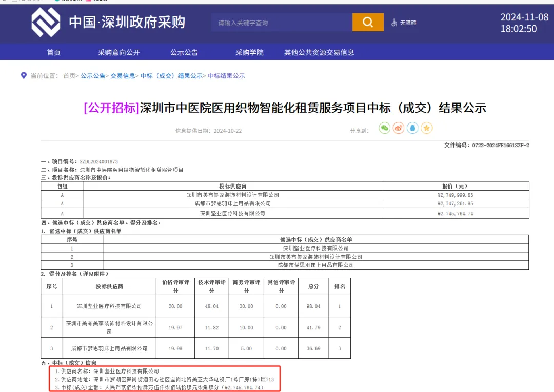Open 其他公共资源交易信息 navigation item

click(x=319, y=52)
